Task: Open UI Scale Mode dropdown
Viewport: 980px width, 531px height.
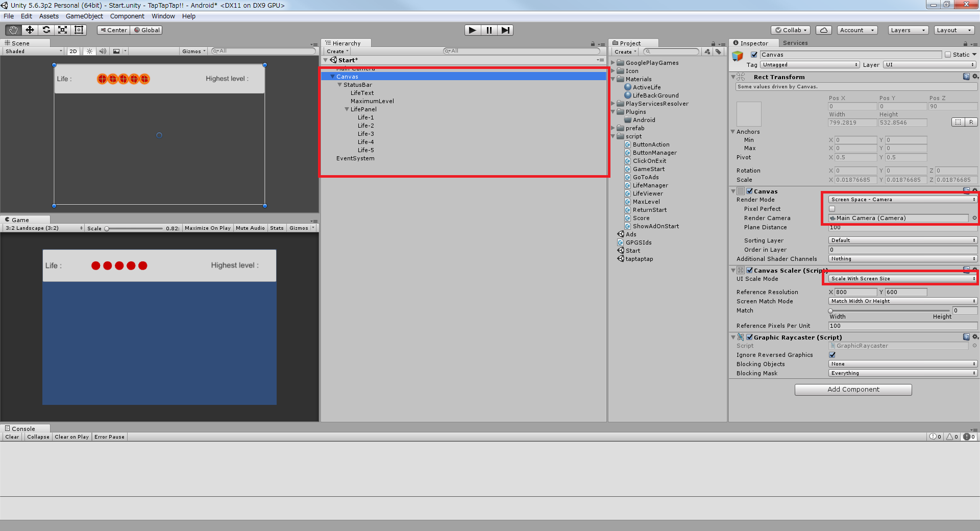Action: click(902, 279)
